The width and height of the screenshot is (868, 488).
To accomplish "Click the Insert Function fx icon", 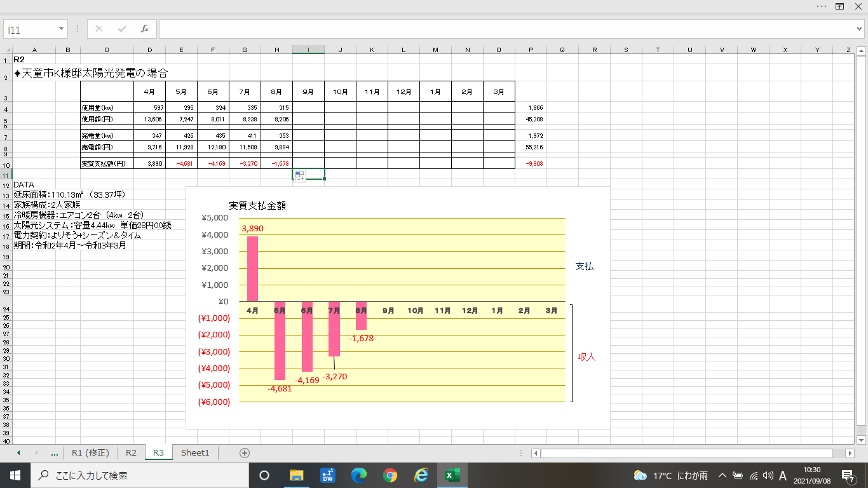I will [x=145, y=29].
